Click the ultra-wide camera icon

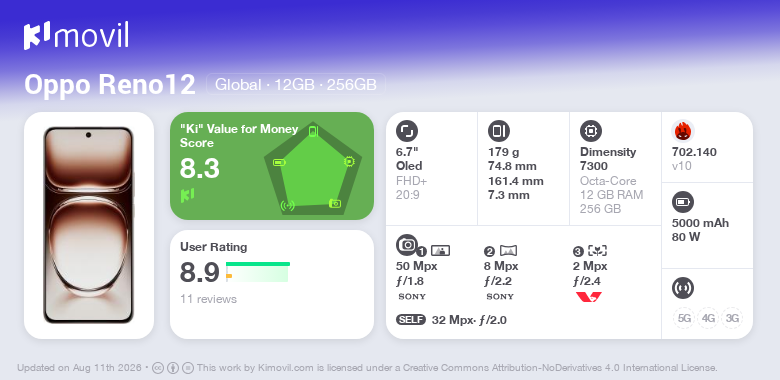(x=508, y=251)
